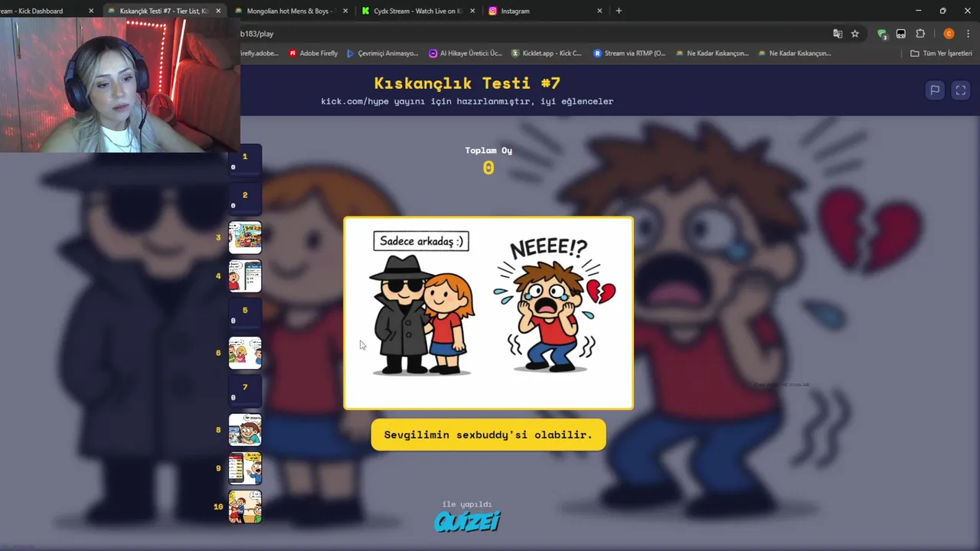Image resolution: width=980 pixels, height=551 pixels.
Task: Select the thumbnail in tier slot 10
Action: [245, 507]
